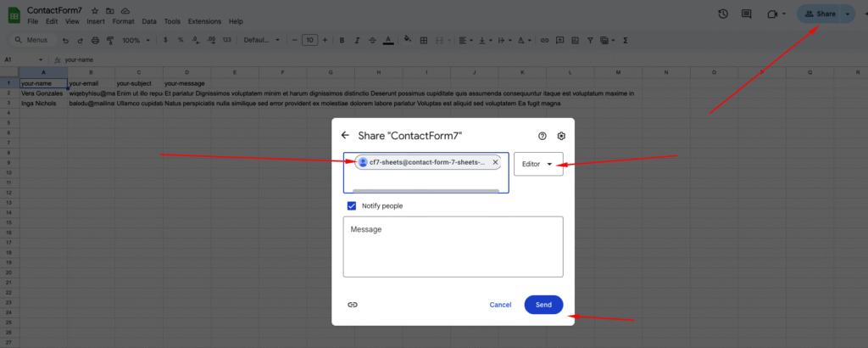Click the font size 10 field
868x348 pixels.
[x=310, y=40]
